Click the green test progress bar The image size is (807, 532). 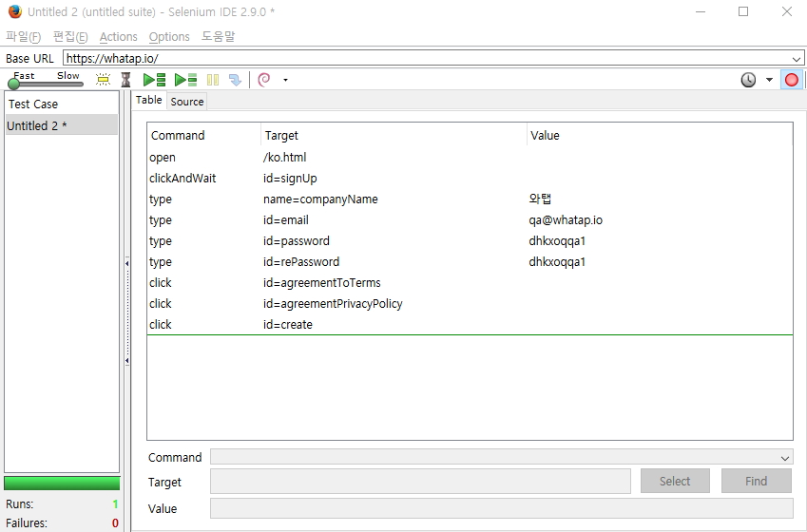62,484
